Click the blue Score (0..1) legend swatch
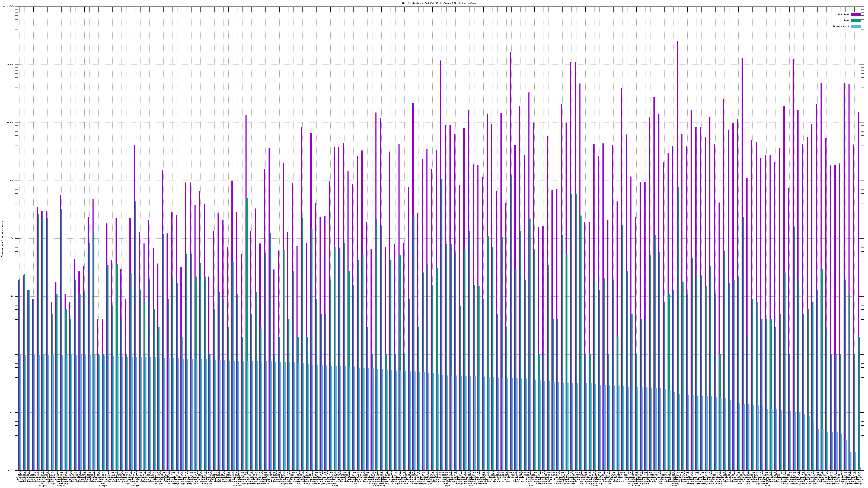This screenshot has width=868, height=488. (x=856, y=26)
